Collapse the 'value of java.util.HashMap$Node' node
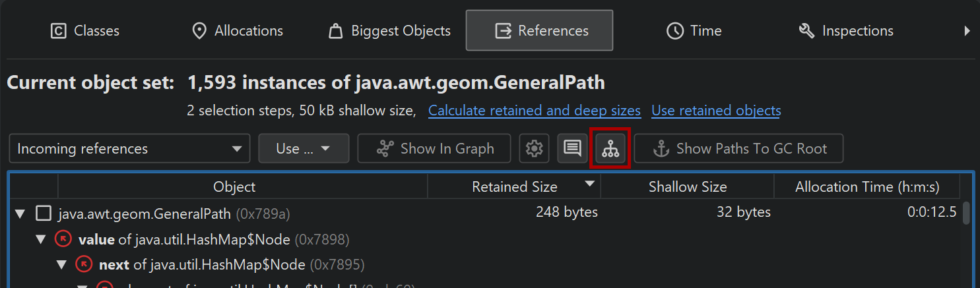The image size is (980, 288). 41,239
